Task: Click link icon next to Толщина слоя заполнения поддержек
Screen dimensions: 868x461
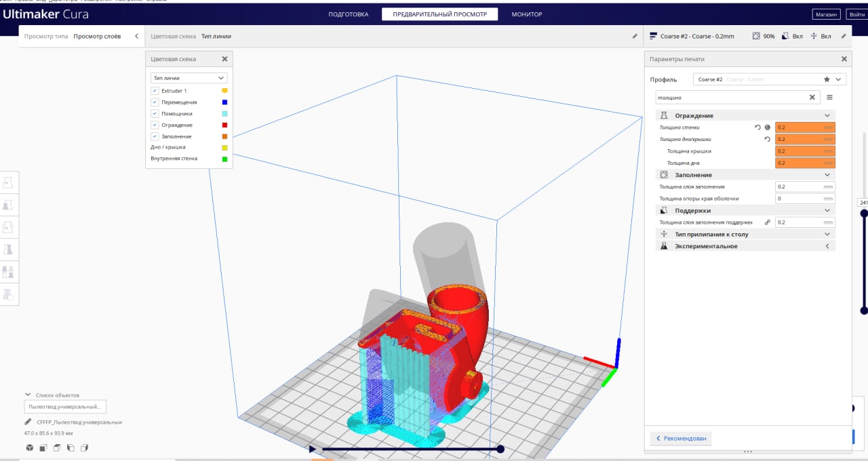Action: [768, 222]
